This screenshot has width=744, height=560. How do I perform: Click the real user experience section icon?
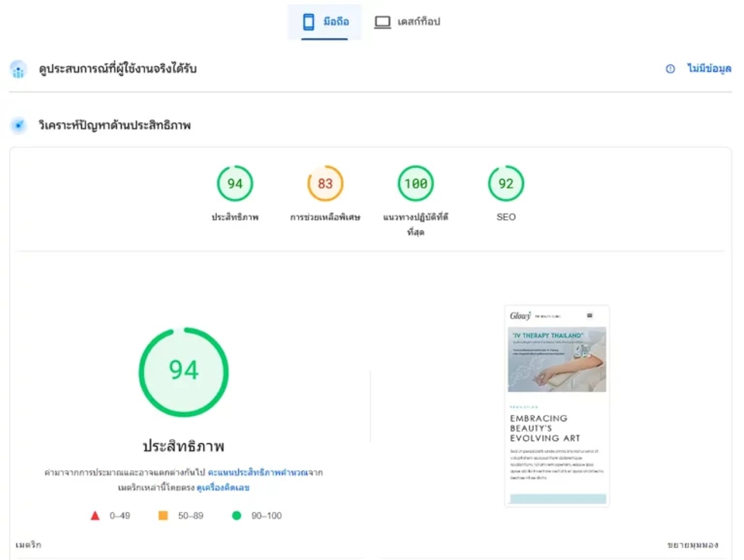click(x=19, y=70)
